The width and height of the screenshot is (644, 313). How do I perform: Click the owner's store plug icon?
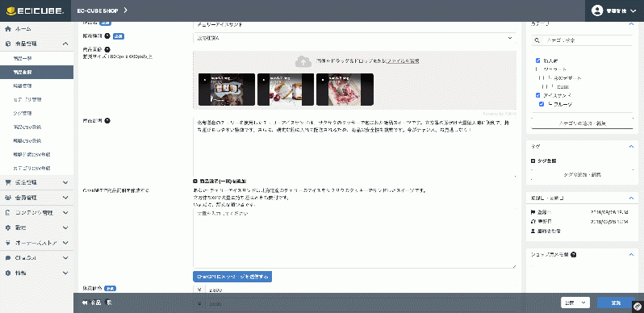(x=8, y=243)
